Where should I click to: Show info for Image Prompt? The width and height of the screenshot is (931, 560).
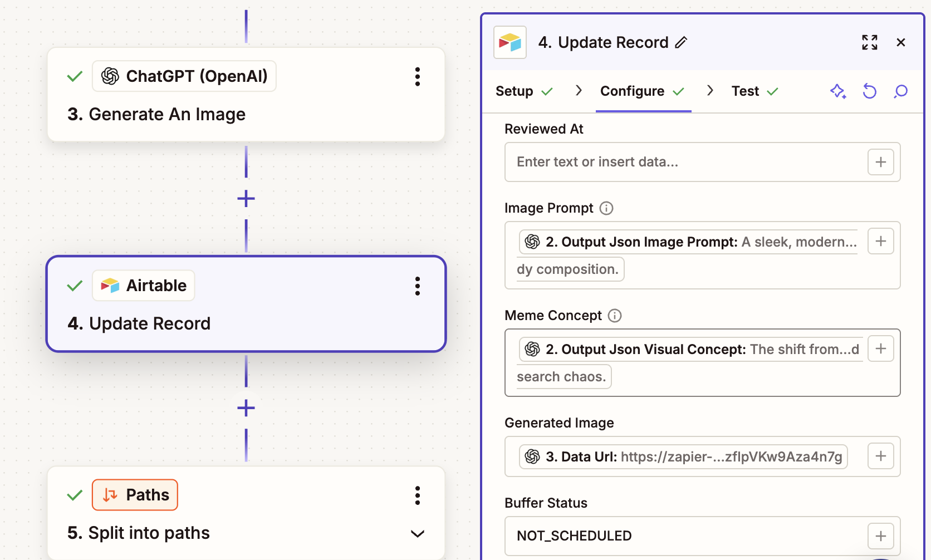[x=606, y=208]
